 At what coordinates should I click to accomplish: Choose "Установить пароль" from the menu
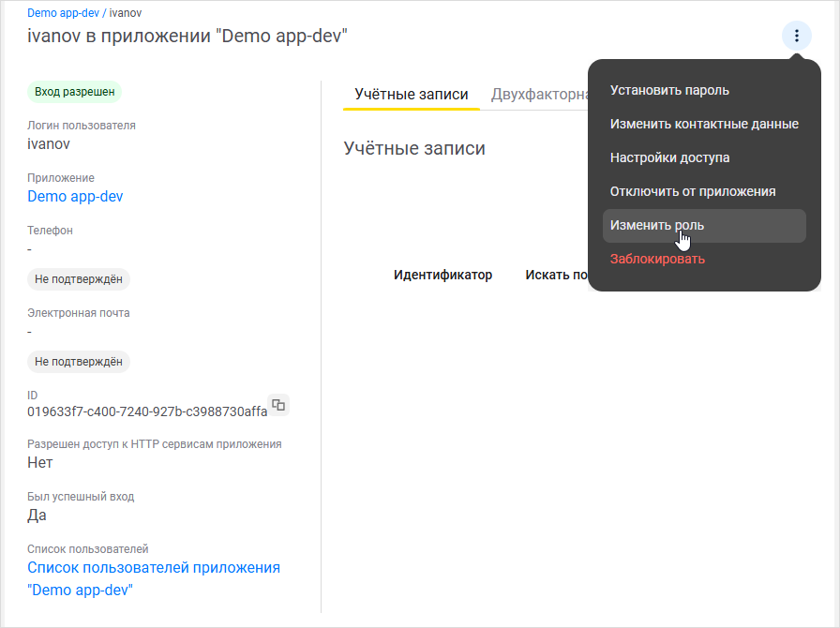(x=668, y=90)
